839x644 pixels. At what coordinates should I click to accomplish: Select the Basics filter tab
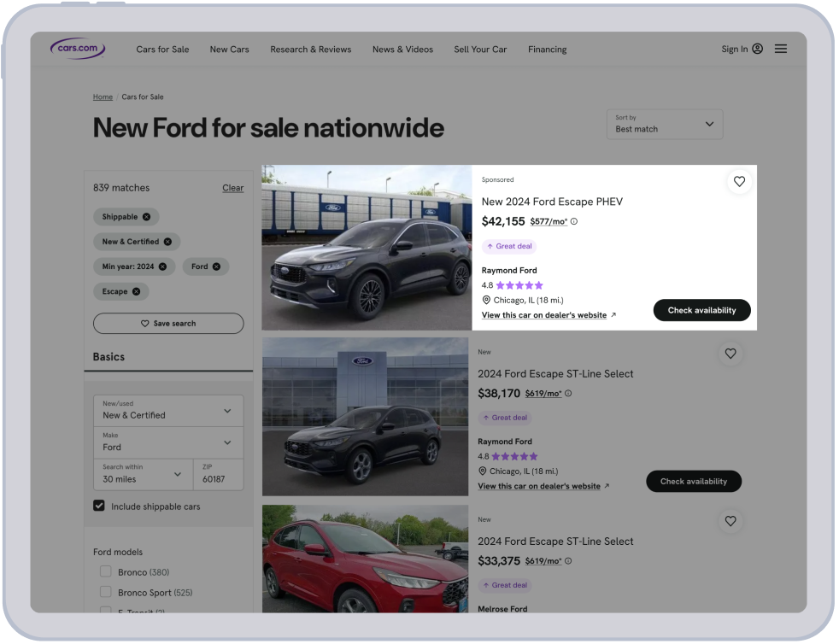[x=109, y=359]
